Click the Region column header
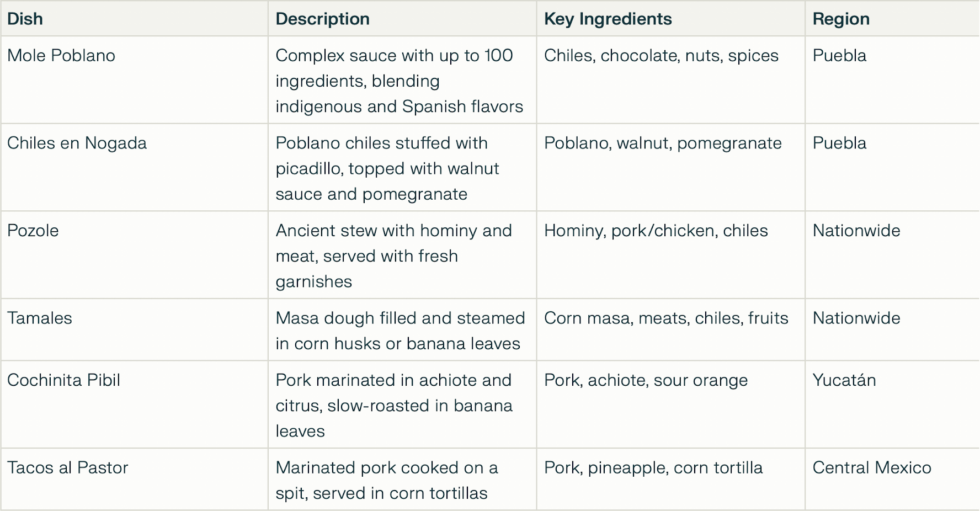Screen dimensions: 980x511 click(892, 19)
